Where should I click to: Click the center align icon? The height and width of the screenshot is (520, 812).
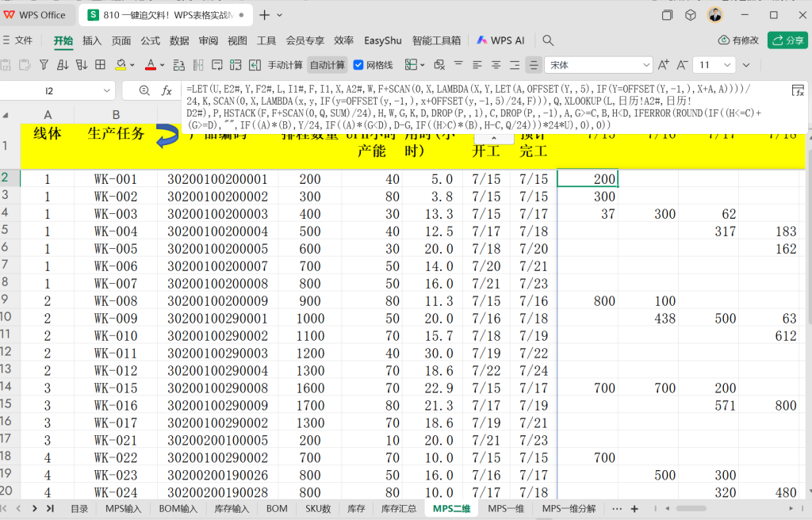pyautogui.click(x=496, y=65)
